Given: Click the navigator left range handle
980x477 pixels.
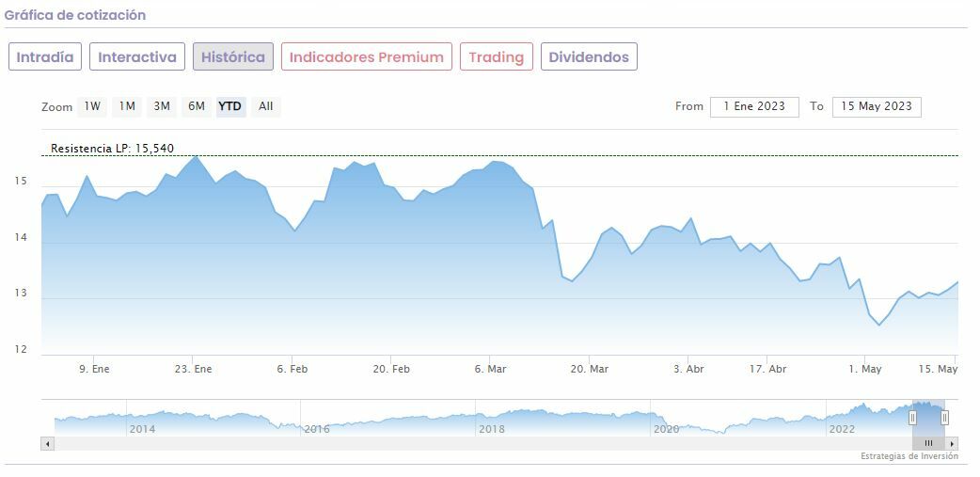Looking at the screenshot, I should (x=912, y=417).
